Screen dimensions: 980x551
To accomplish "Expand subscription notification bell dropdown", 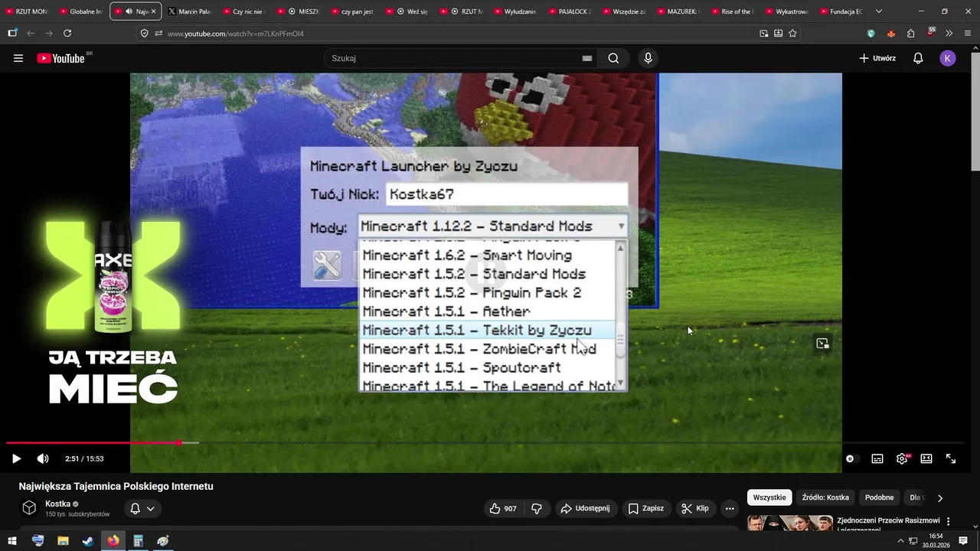I will (x=142, y=508).
